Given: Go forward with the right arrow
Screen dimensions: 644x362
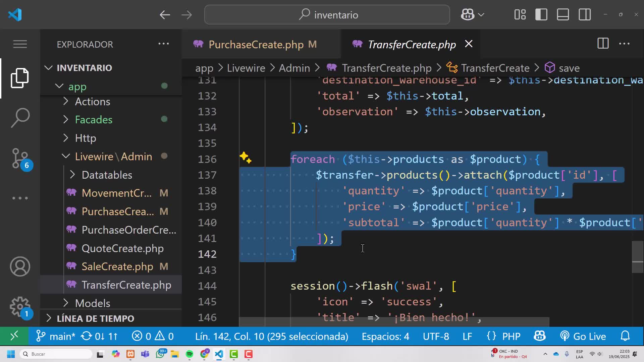Looking at the screenshot, I should coord(186,15).
